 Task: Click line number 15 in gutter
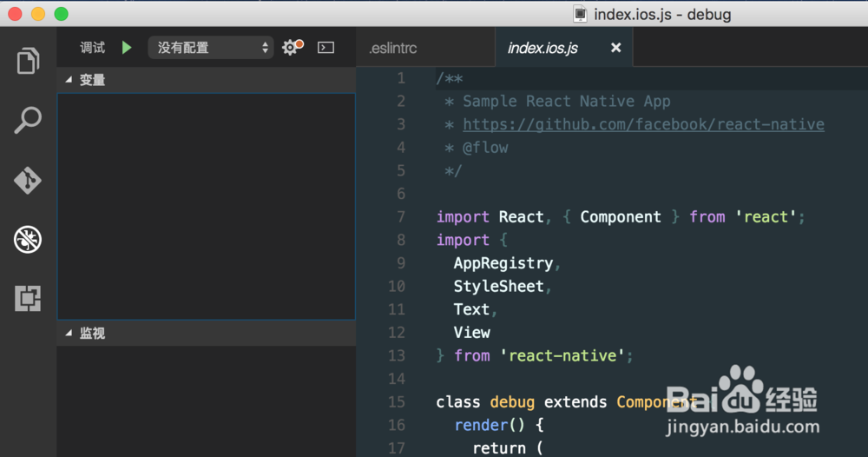click(x=397, y=401)
